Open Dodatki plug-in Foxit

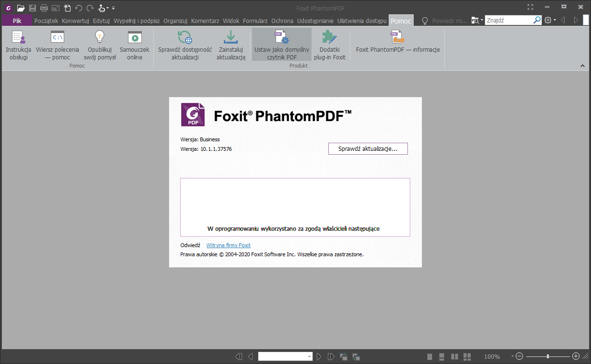pos(330,45)
